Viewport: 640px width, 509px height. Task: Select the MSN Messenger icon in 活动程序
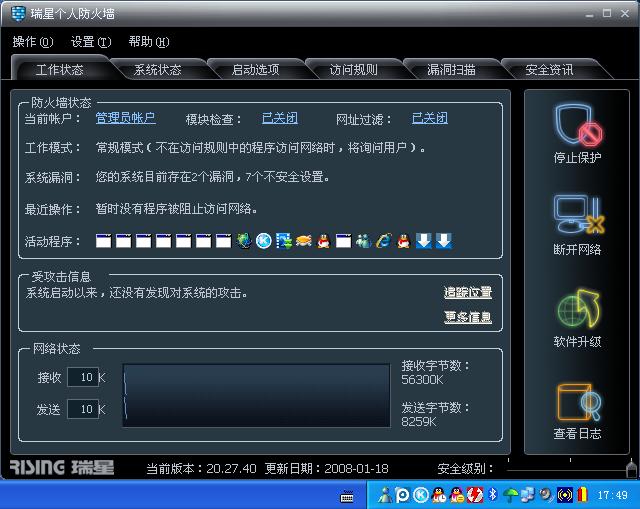tap(363, 241)
